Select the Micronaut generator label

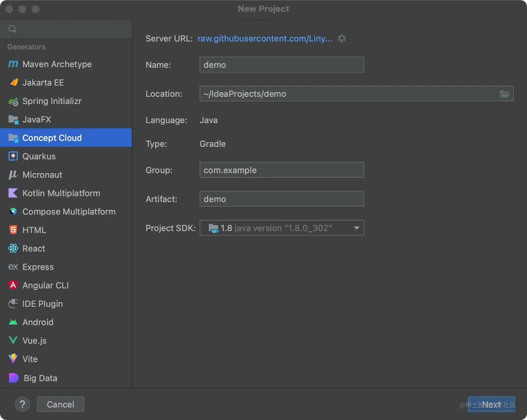point(42,175)
